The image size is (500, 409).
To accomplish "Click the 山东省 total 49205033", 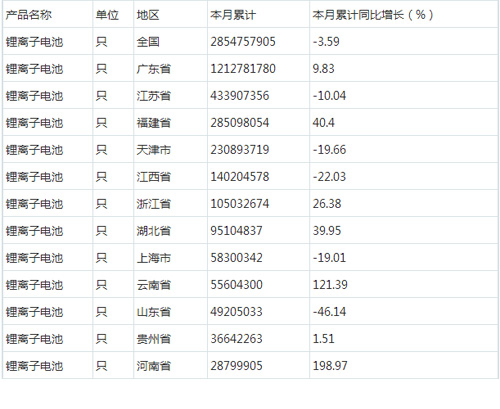I will click(x=236, y=312).
